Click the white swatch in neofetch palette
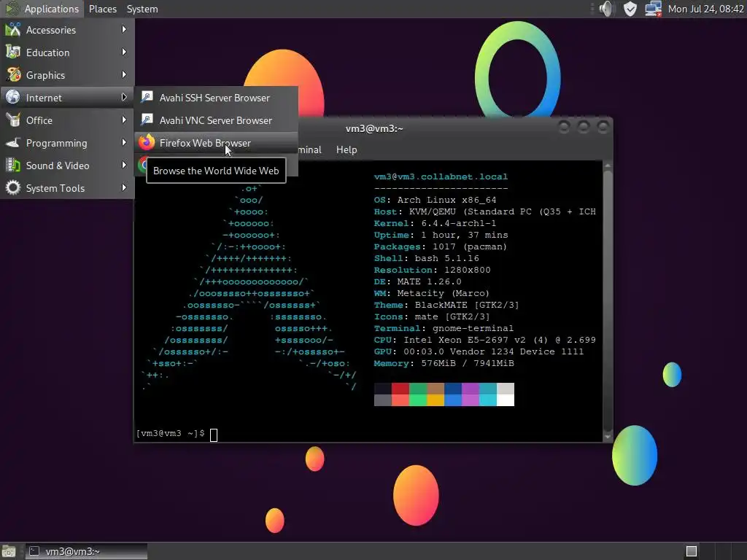This screenshot has width=747, height=560. (506, 400)
